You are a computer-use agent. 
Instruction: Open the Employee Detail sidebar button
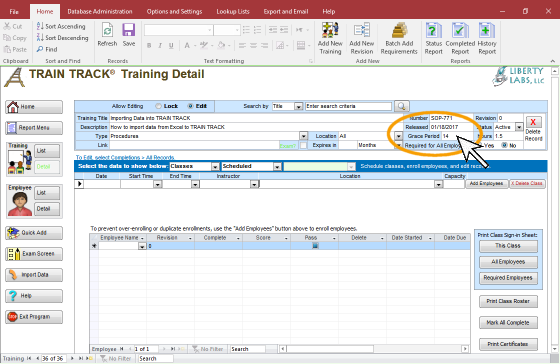tap(47, 209)
